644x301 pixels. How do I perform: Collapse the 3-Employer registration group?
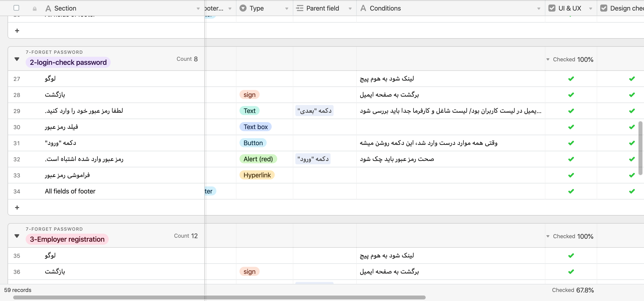point(17,236)
